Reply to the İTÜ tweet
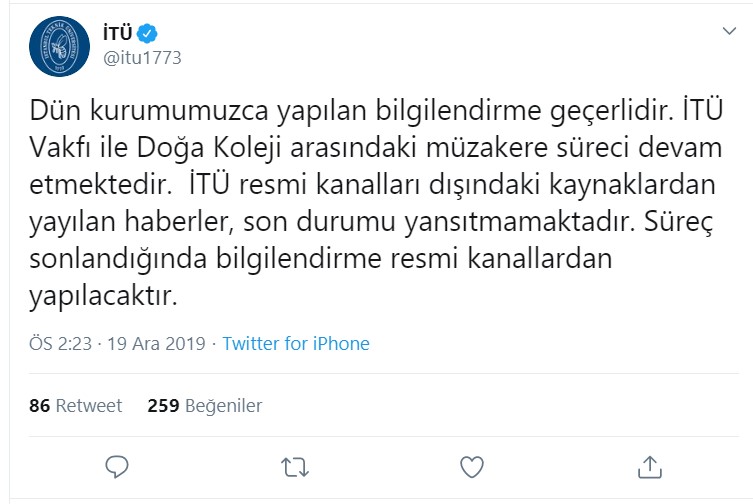753x504 pixels. [118, 466]
